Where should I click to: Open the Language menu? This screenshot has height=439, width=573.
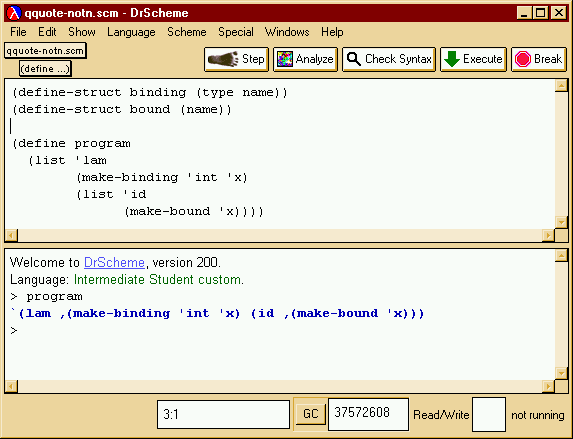point(131,32)
